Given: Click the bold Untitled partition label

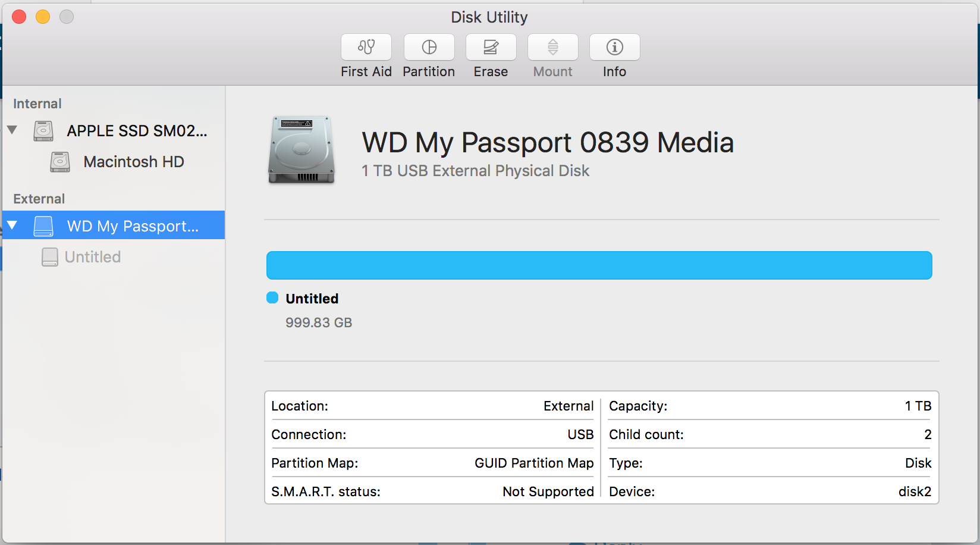Looking at the screenshot, I should pos(312,299).
